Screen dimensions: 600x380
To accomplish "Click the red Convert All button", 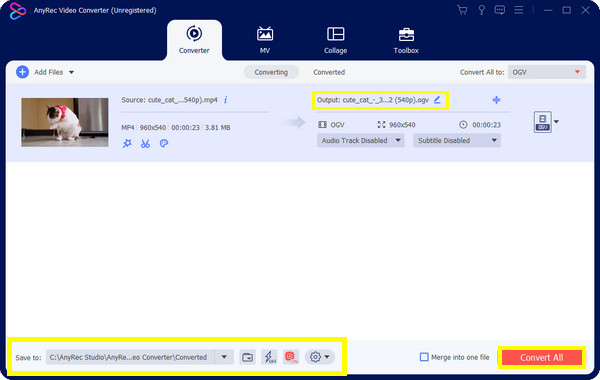I will click(542, 357).
